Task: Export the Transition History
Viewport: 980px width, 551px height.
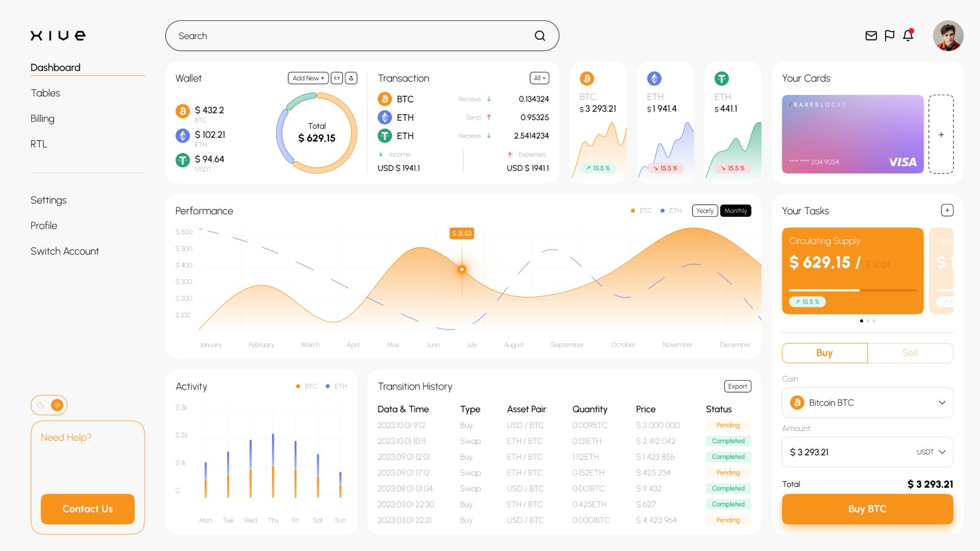Action: tap(737, 386)
